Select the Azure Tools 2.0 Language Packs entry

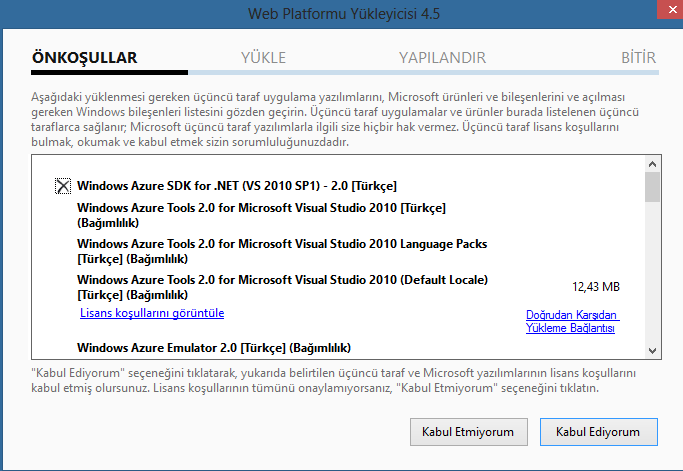[282, 251]
